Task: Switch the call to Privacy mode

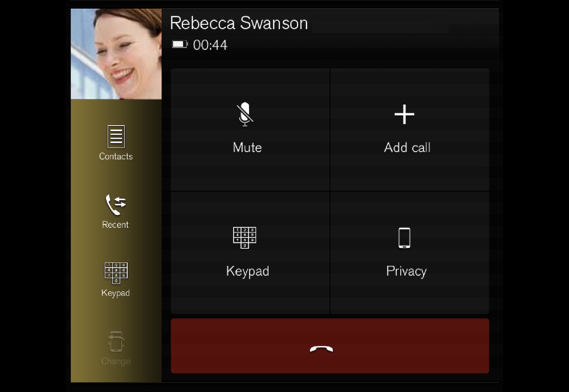Action: (x=410, y=253)
